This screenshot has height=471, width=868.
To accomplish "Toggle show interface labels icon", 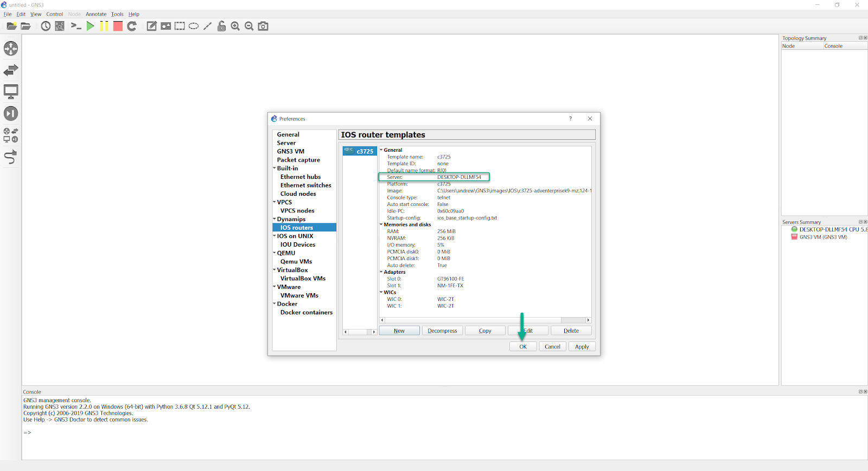I will [x=60, y=26].
